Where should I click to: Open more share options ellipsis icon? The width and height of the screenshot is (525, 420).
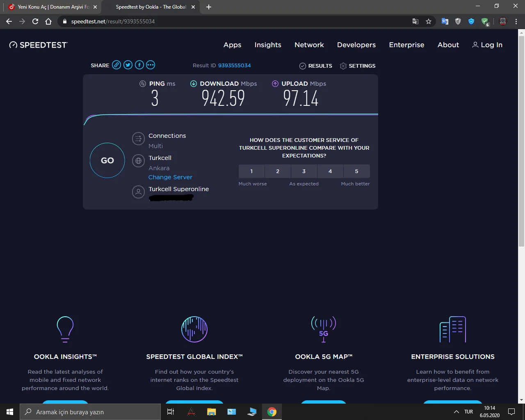click(x=151, y=65)
